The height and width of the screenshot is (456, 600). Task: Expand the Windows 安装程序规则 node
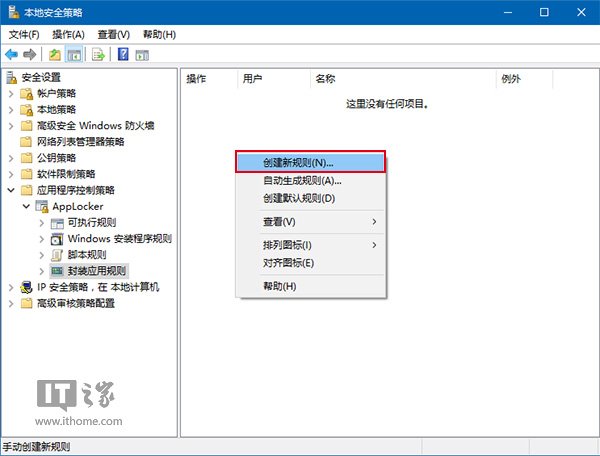[42, 239]
